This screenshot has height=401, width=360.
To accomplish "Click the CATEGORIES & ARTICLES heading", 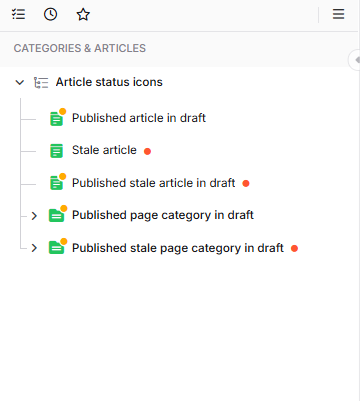I will (x=80, y=48).
